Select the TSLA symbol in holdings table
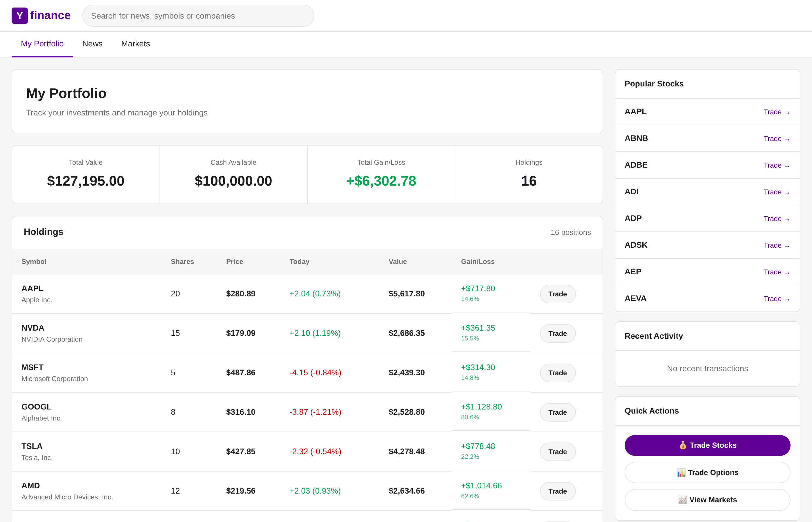The image size is (812, 522). coord(32,446)
